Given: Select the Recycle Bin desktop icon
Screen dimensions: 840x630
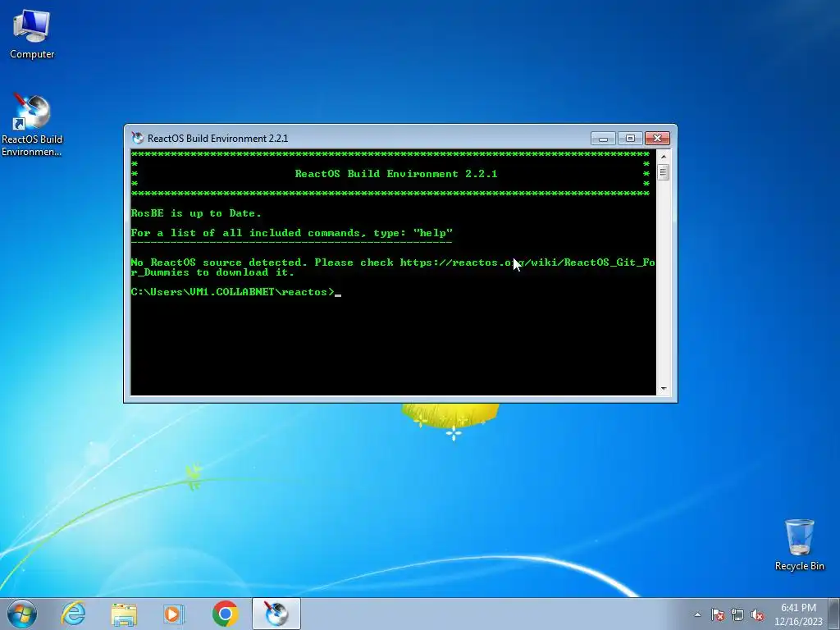Looking at the screenshot, I should pyautogui.click(x=799, y=545).
